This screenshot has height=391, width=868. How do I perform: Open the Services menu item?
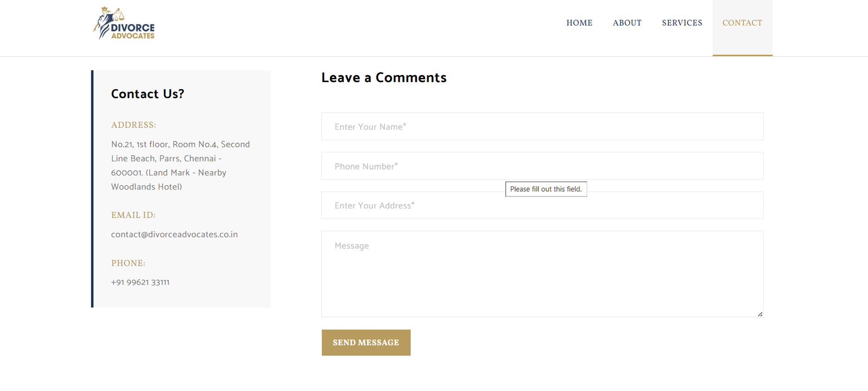(682, 23)
